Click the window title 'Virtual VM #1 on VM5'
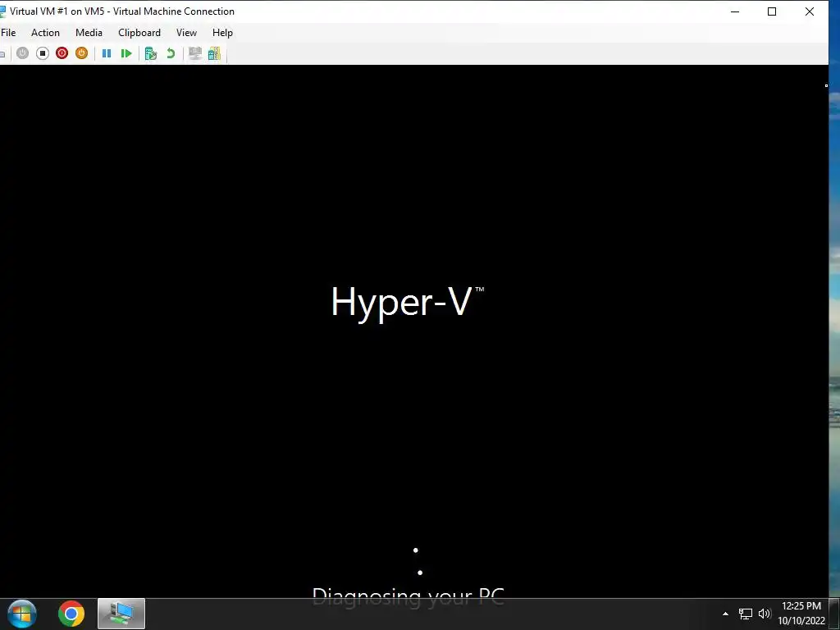This screenshot has height=630, width=840. click(57, 11)
